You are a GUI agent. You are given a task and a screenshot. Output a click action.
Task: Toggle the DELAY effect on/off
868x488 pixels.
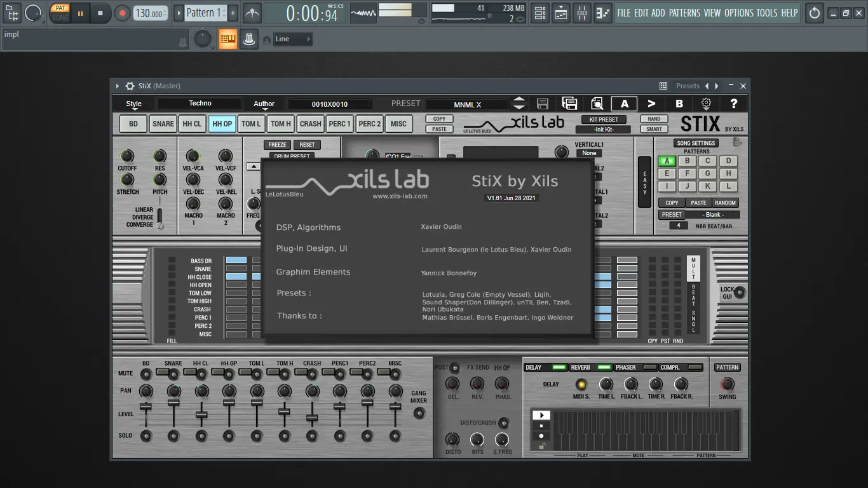[559, 367]
